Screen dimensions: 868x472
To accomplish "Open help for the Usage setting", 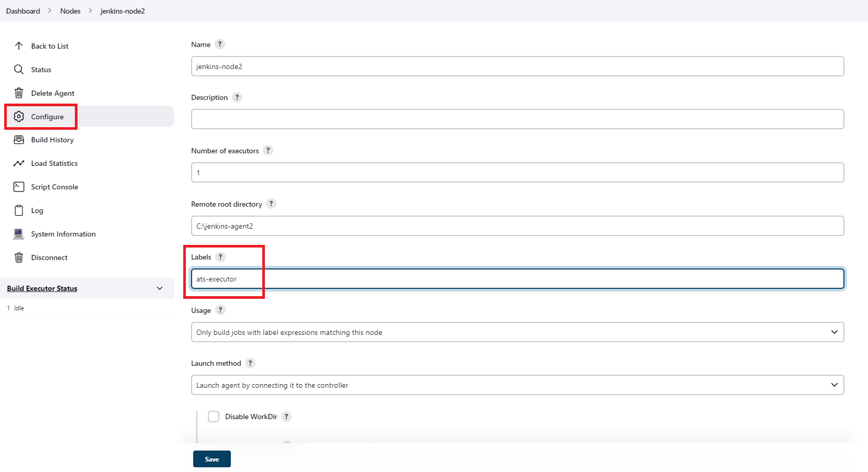I will coord(220,310).
